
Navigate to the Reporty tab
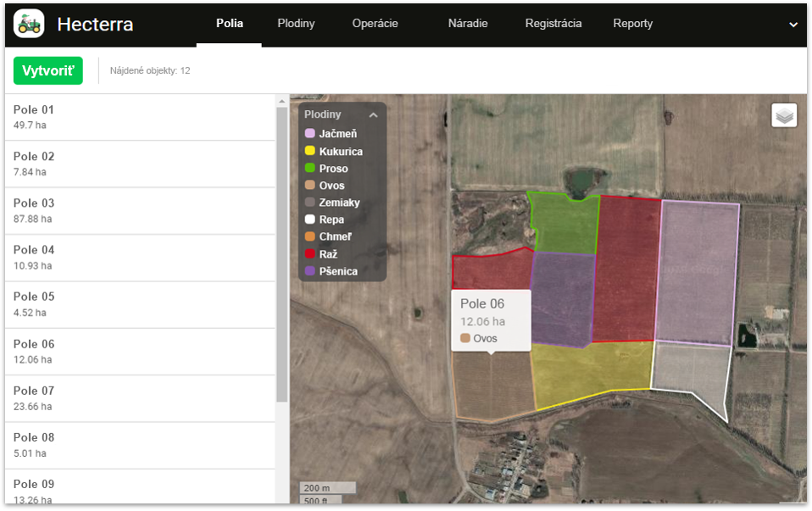tap(632, 24)
